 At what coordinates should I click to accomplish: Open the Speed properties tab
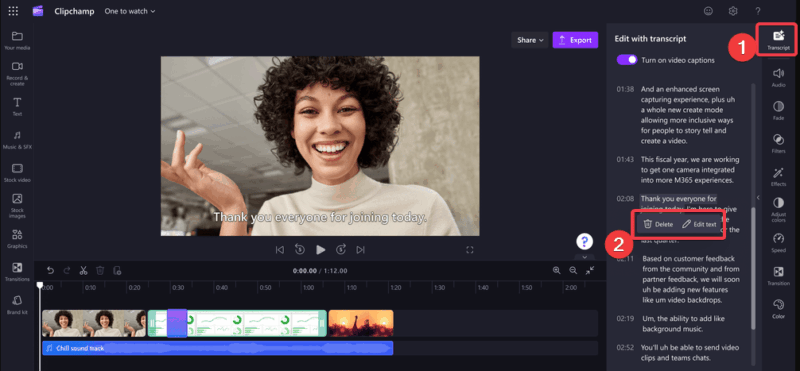click(x=778, y=243)
